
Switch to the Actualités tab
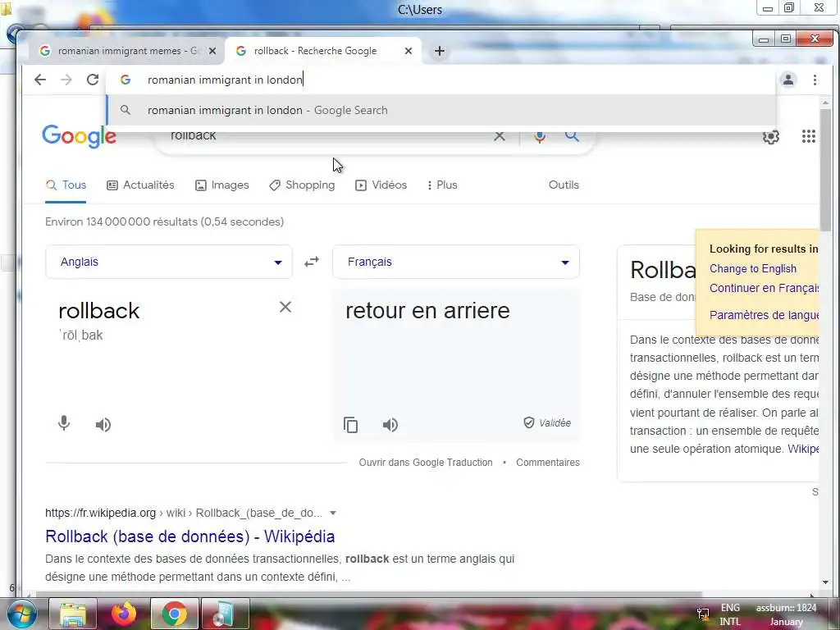pos(141,185)
